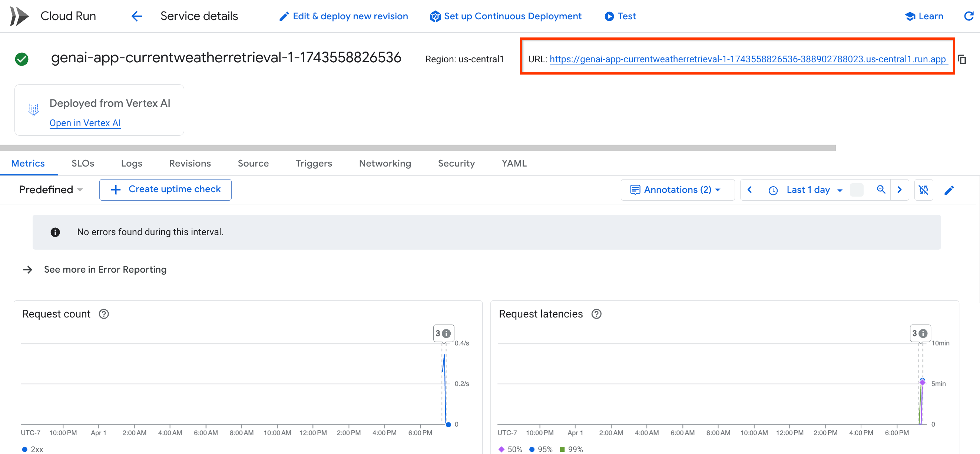Open chart editing with the pencil icon
This screenshot has width=980, height=454.
[x=950, y=190]
